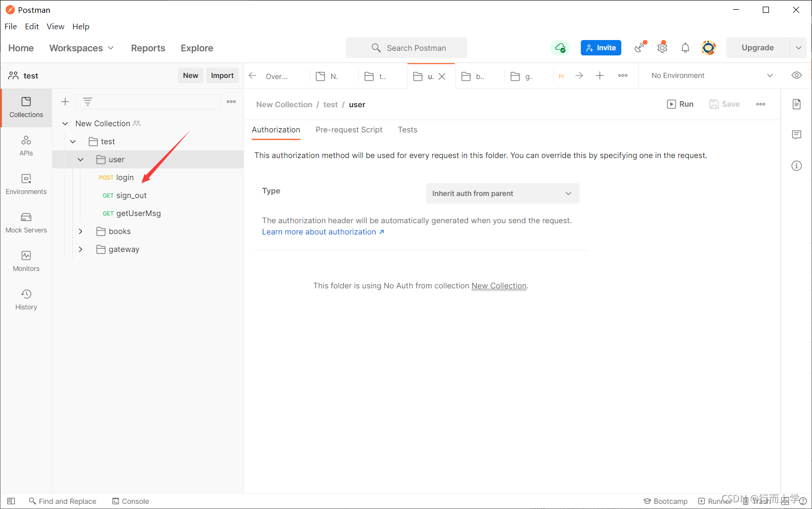Image resolution: width=812 pixels, height=509 pixels.
Task: Expand the gateway folder
Action: (80, 249)
